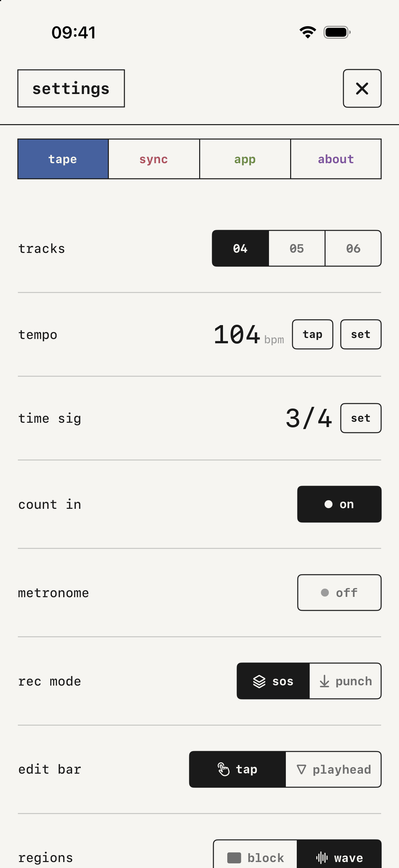The width and height of the screenshot is (399, 868).
Task: Select wave regions display icon
Action: click(322, 857)
